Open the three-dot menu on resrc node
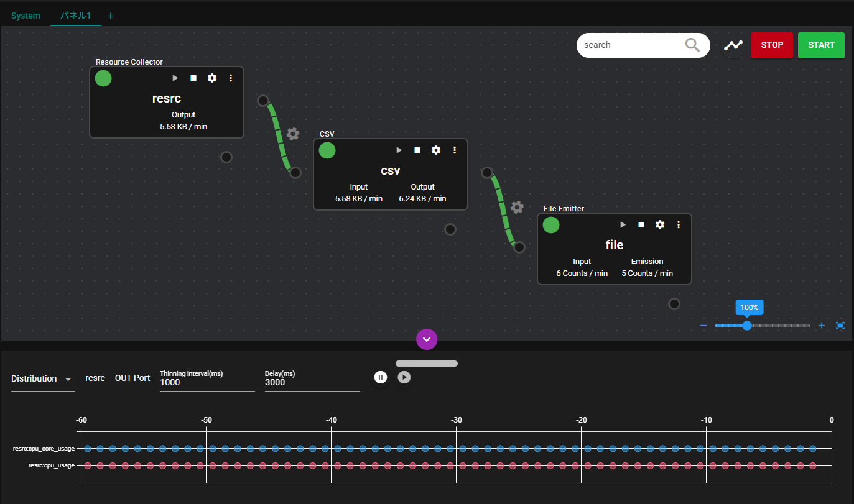This screenshot has width=854, height=504. click(x=231, y=78)
